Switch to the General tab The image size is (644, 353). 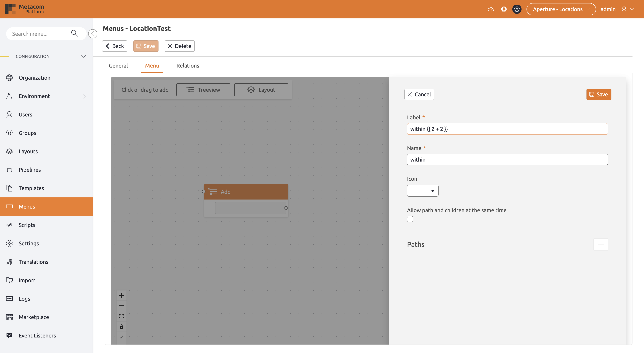coord(118,66)
